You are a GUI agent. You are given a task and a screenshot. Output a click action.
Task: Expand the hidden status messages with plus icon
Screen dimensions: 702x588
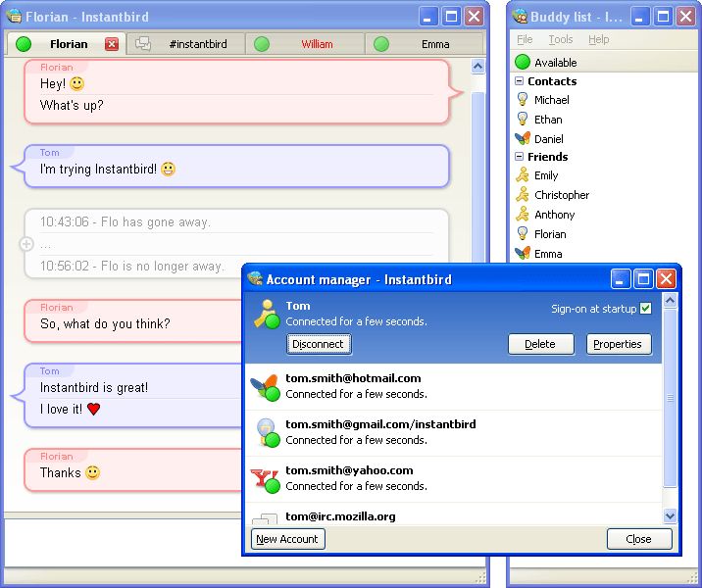pyautogui.click(x=26, y=244)
